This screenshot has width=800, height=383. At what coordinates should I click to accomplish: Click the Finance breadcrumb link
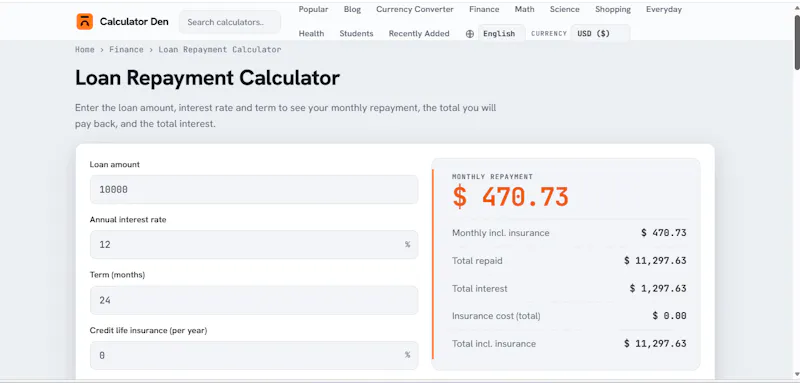pyautogui.click(x=126, y=49)
